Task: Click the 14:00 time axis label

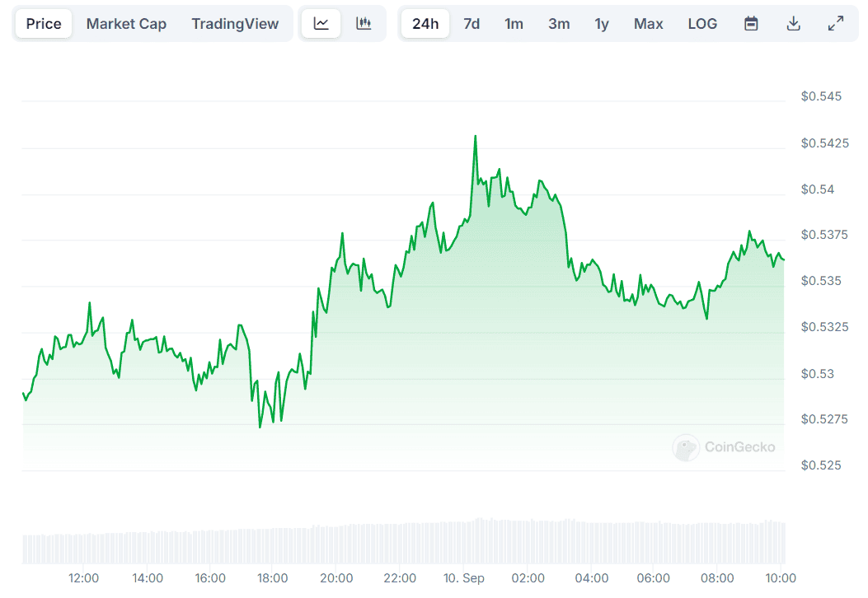Action: click(148, 578)
